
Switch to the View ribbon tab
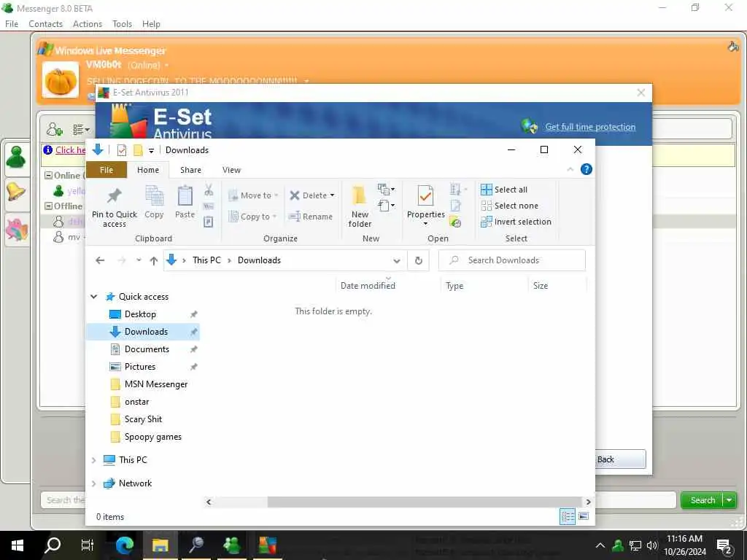click(231, 169)
